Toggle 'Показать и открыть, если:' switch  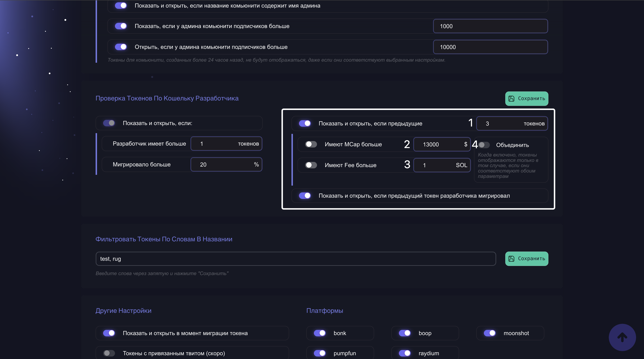(109, 123)
